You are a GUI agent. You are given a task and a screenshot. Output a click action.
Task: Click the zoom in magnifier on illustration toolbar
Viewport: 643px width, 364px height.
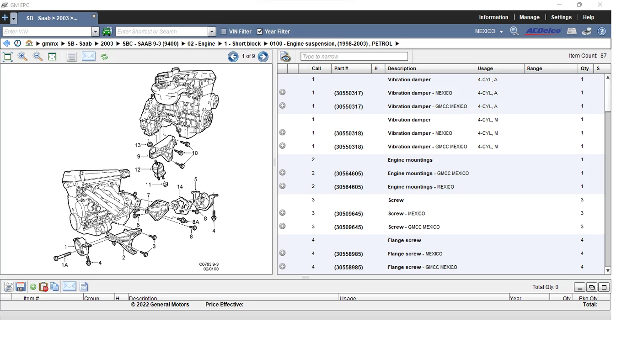[x=22, y=57]
